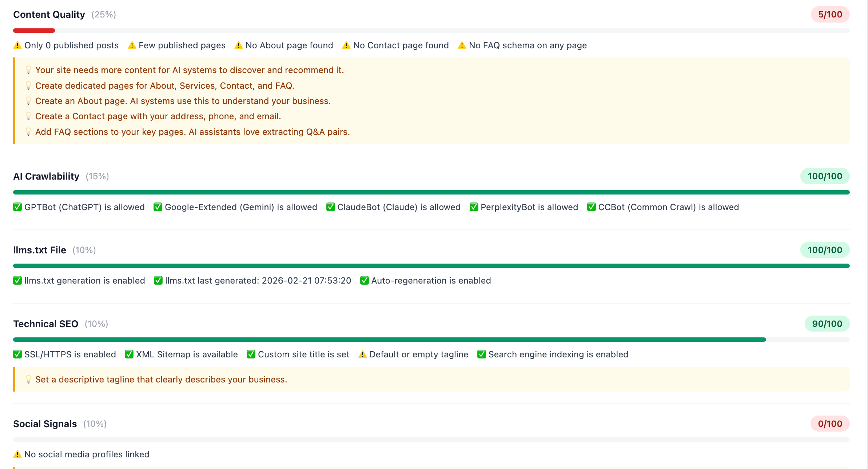Click the checkmark icon beside 'ClaudeBot (Claude) is allowed'
The image size is (868, 469).
click(x=330, y=207)
